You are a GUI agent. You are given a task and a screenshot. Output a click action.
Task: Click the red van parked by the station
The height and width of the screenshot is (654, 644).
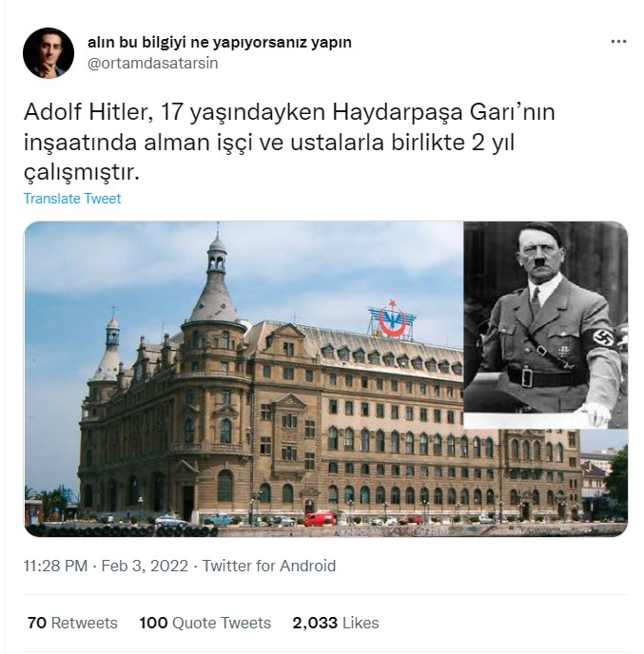click(x=320, y=518)
